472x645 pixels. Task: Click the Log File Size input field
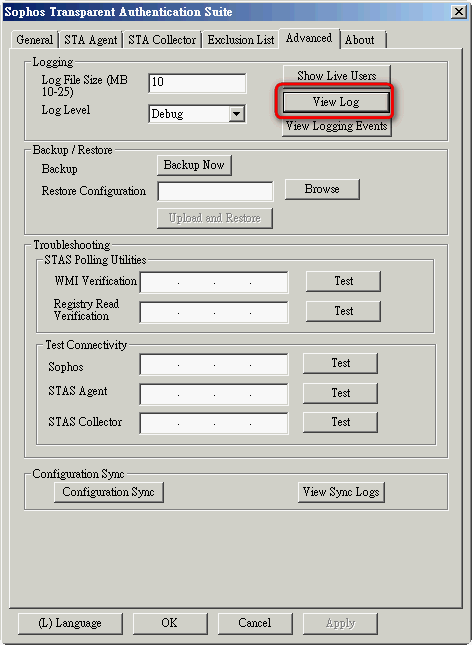coord(197,83)
